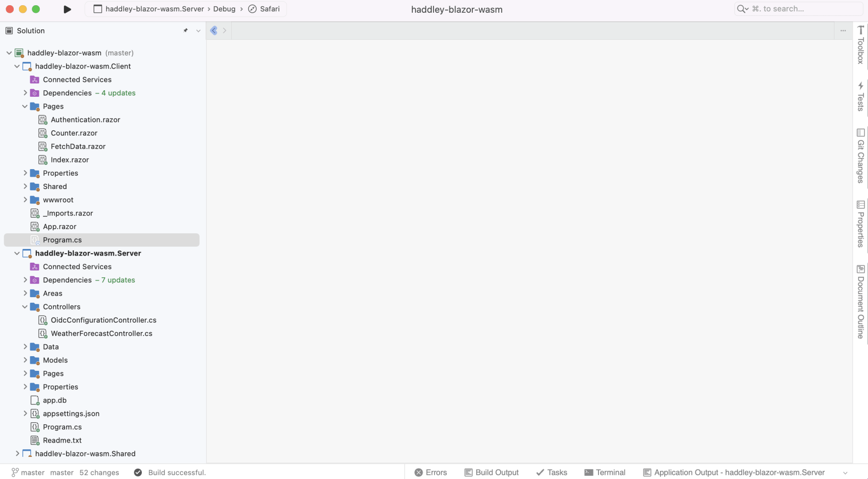The image size is (868, 479).
Task: Collapse the haddley-blazor-wasm.Client project
Action: pyautogui.click(x=17, y=66)
